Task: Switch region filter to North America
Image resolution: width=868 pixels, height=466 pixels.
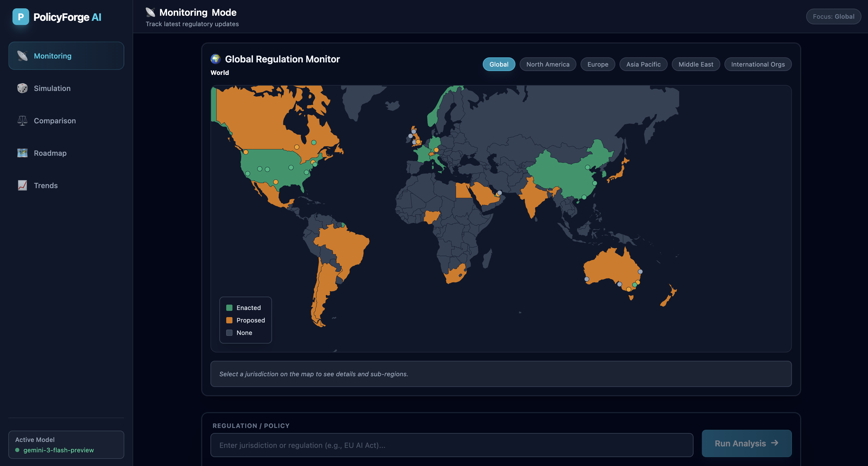Action: click(x=548, y=64)
